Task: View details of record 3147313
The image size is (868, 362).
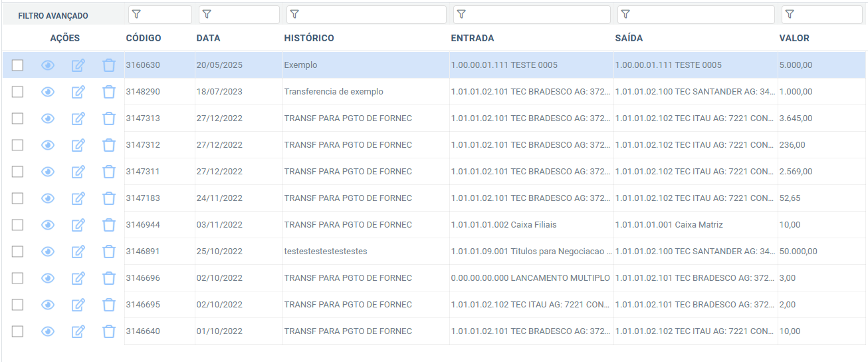Action: click(48, 118)
